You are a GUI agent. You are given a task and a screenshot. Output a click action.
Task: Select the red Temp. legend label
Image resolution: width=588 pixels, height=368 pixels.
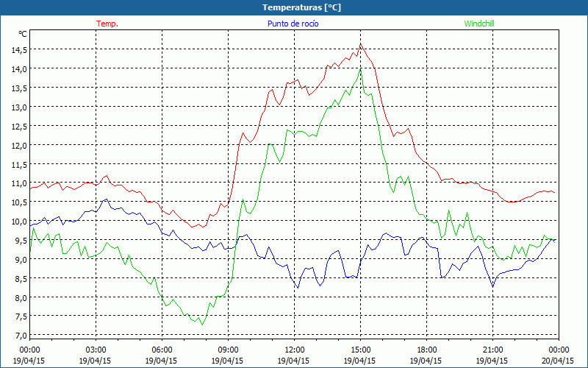[x=107, y=24]
